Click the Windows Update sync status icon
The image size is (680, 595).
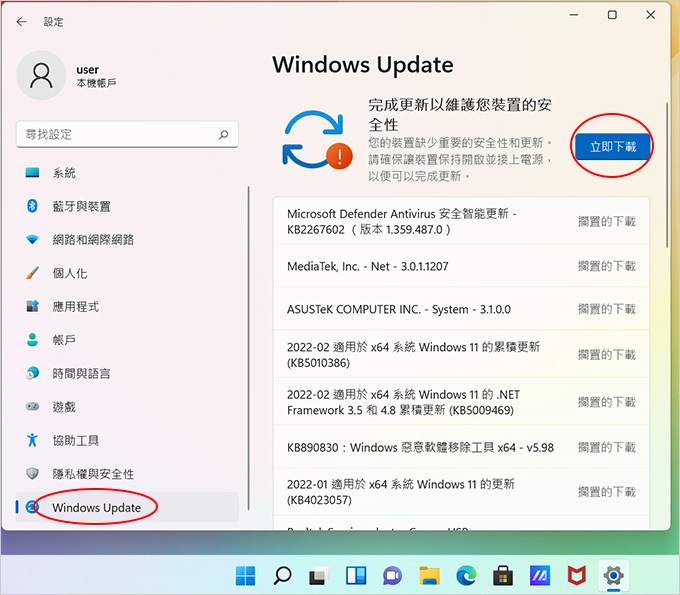(317, 139)
